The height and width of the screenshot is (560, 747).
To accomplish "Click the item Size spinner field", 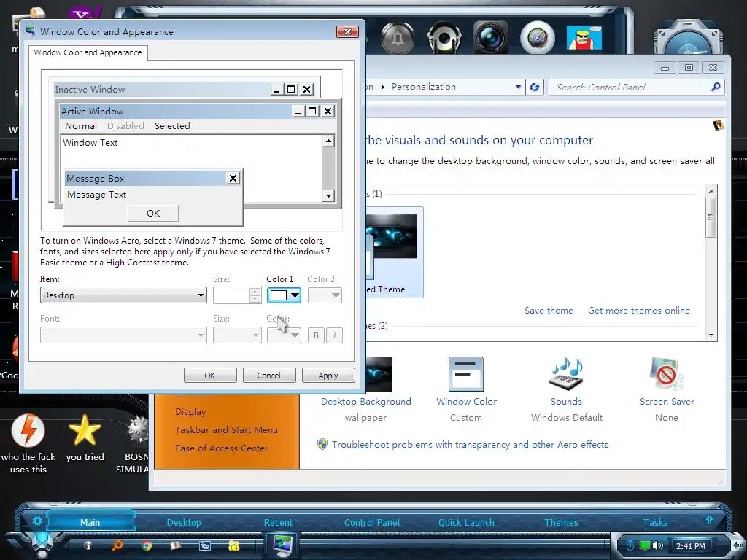I will (x=237, y=295).
